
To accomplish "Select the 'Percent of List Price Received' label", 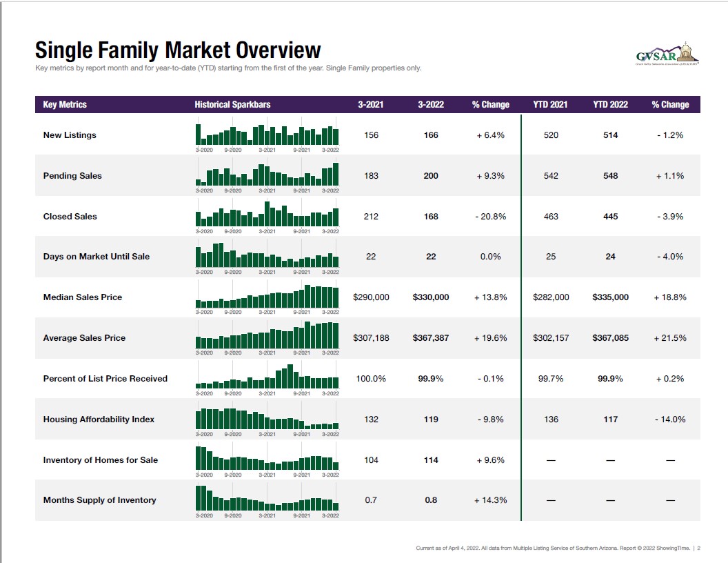I will click(105, 379).
